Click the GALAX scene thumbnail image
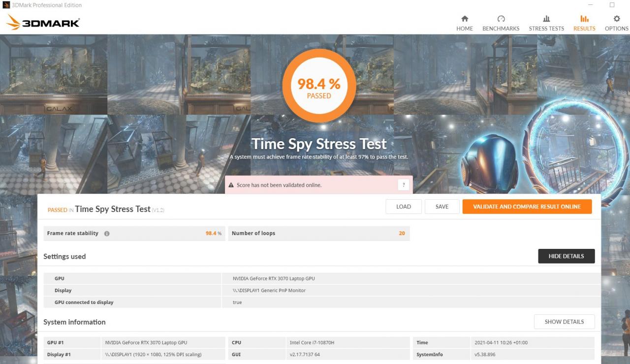 pos(54,74)
